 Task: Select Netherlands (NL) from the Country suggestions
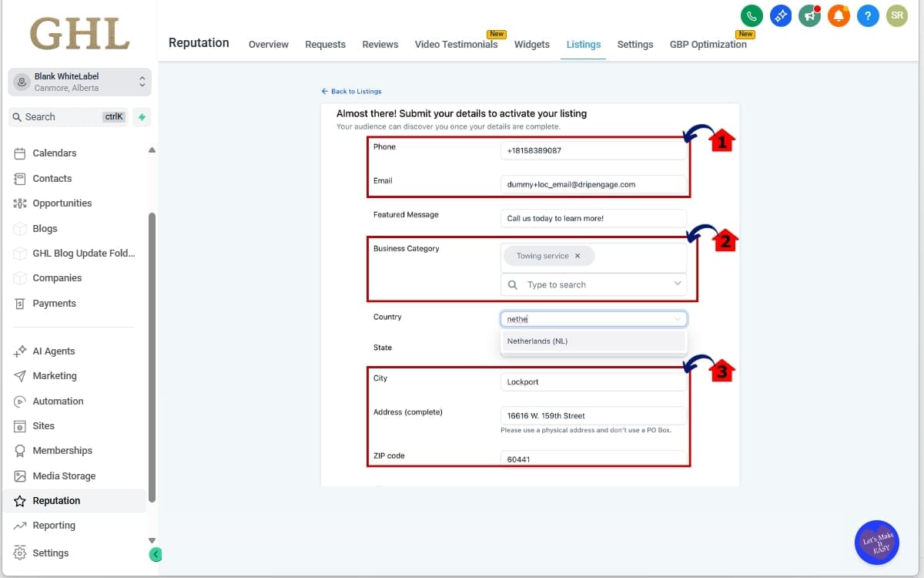point(537,341)
